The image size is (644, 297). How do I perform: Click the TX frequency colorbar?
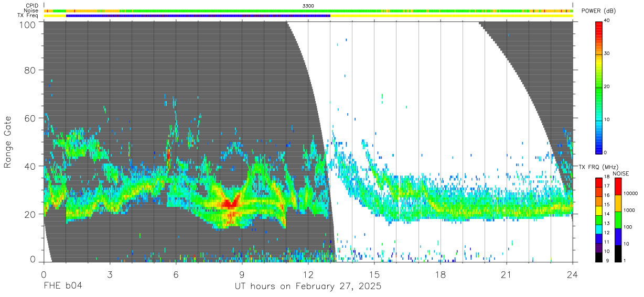[x=598, y=219]
